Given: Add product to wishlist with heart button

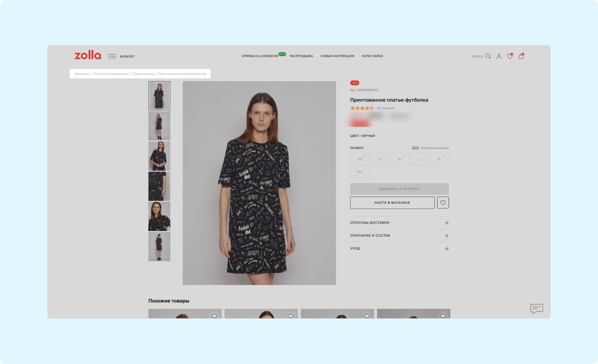Looking at the screenshot, I should point(443,203).
